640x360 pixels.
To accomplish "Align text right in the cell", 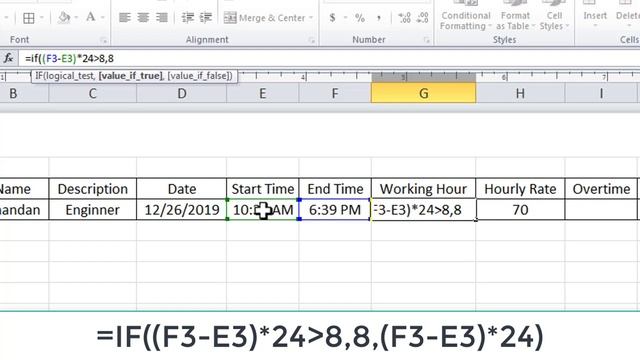I will pos(162,18).
